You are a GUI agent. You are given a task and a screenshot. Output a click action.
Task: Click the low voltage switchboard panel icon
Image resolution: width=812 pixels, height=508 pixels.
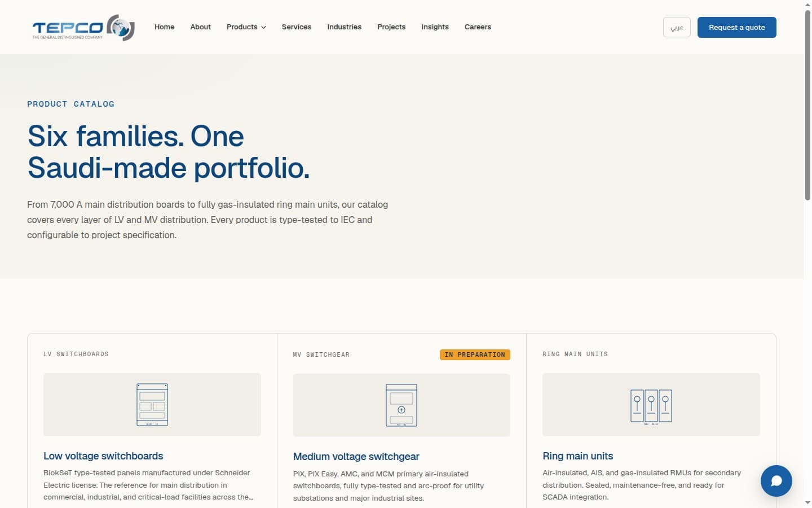[152, 404]
